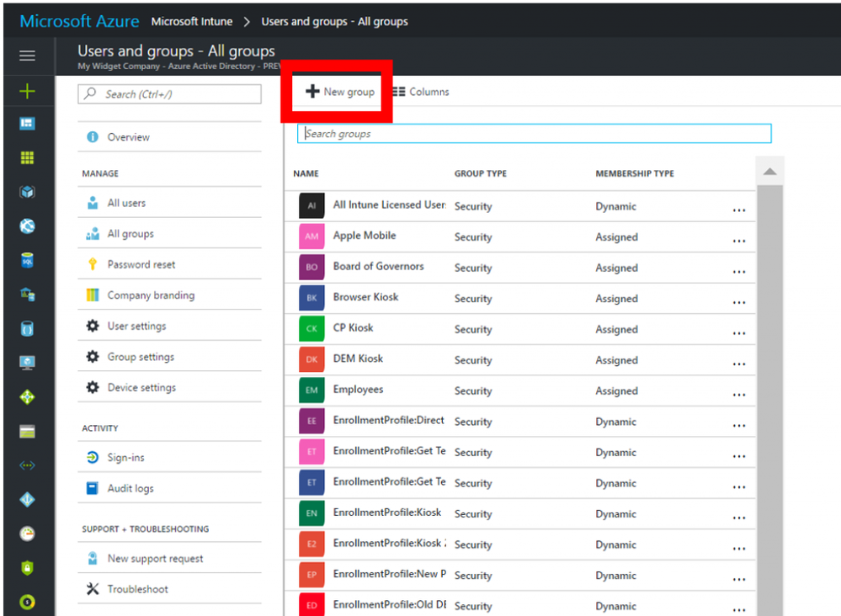Screen dimensions: 841x616
Task: Click the Monitor gauge icon
Action: pyautogui.click(x=27, y=534)
